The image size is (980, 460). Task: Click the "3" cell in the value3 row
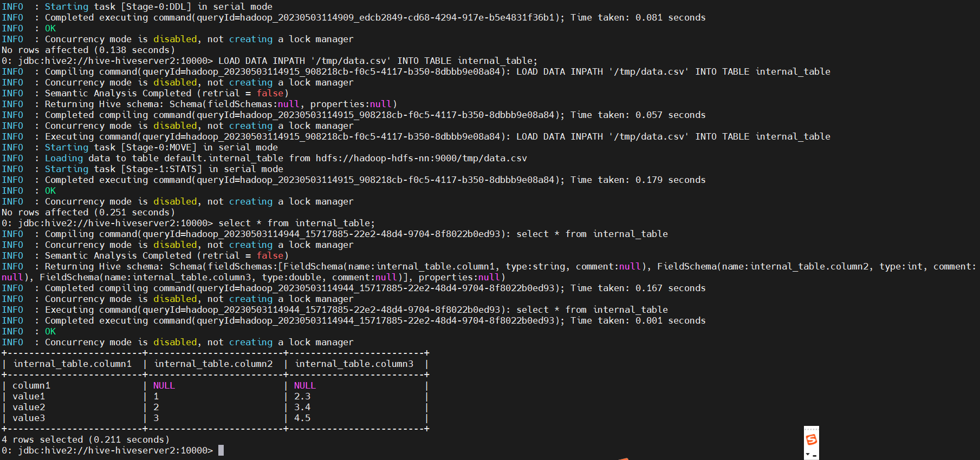[156, 418]
